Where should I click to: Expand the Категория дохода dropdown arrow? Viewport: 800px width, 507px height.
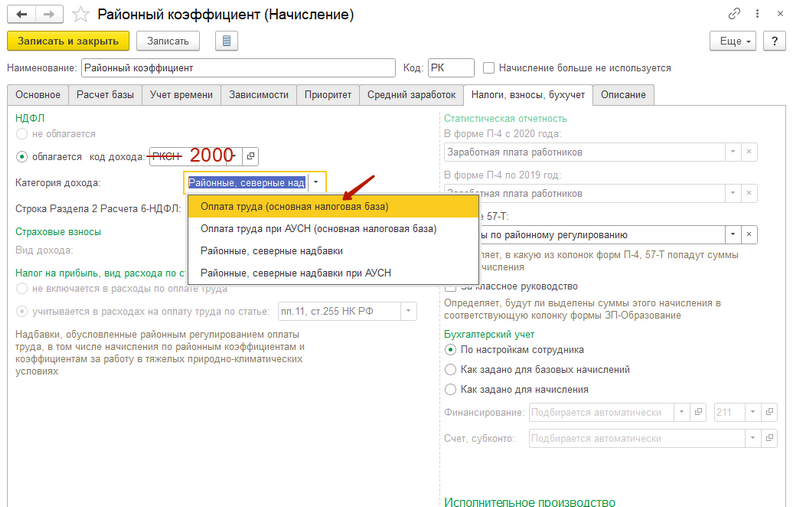click(317, 183)
